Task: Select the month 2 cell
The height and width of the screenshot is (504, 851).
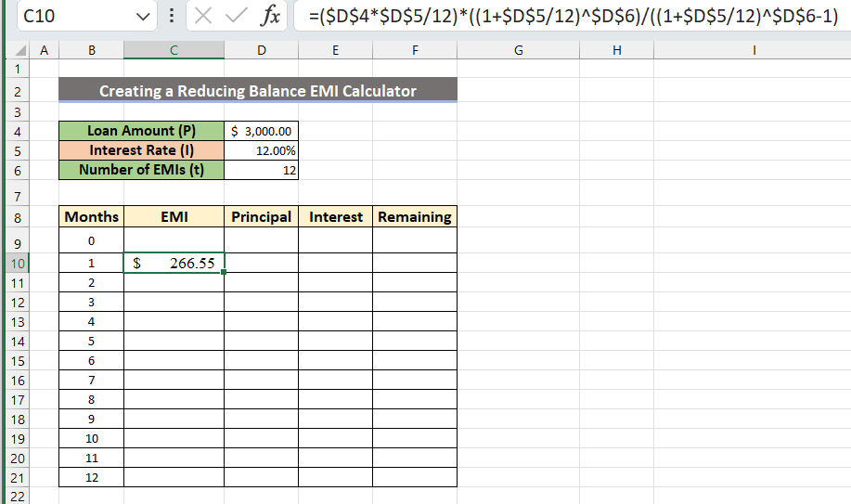Action: (x=91, y=282)
